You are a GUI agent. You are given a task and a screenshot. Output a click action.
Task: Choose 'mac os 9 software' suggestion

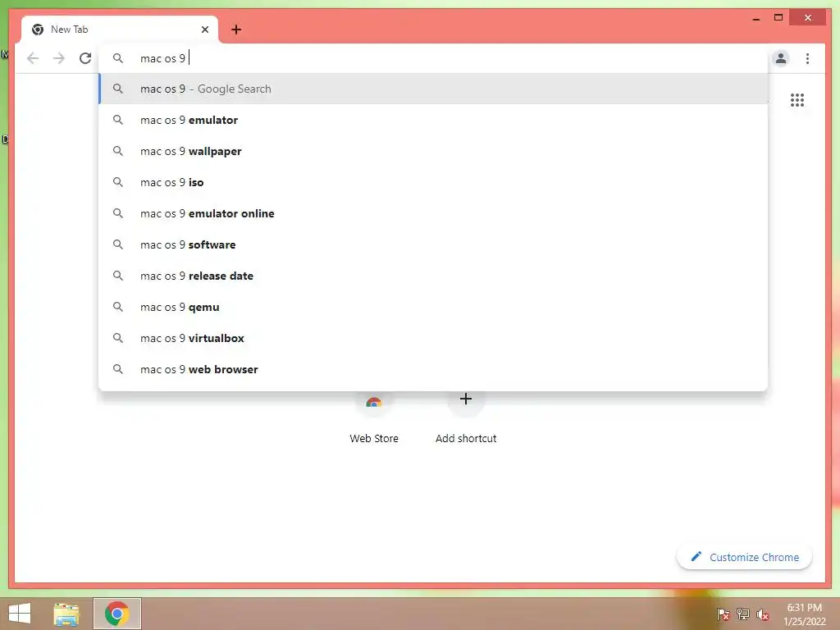(433, 244)
